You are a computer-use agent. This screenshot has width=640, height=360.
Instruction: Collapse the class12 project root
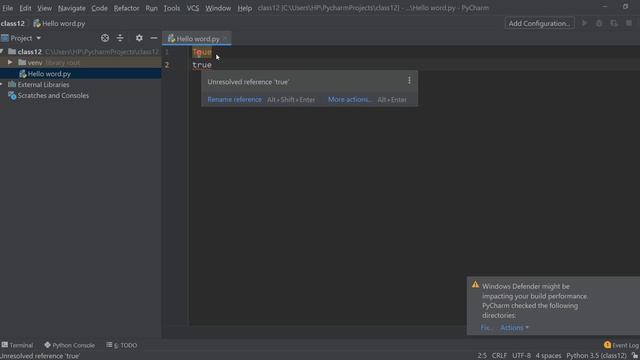click(2, 51)
